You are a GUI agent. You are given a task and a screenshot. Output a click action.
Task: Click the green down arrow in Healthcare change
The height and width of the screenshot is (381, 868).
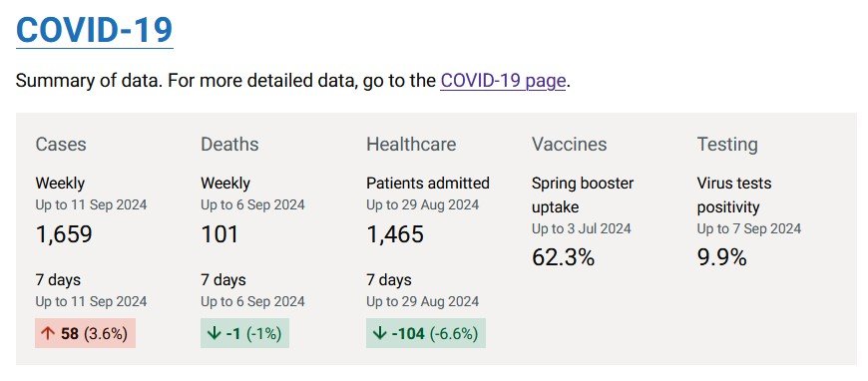379,334
